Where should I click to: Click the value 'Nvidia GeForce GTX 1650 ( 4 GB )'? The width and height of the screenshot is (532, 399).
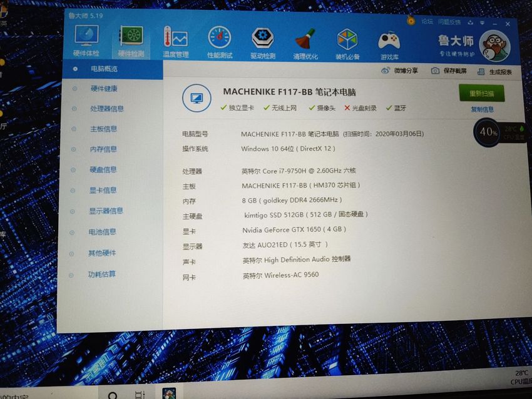tap(294, 230)
